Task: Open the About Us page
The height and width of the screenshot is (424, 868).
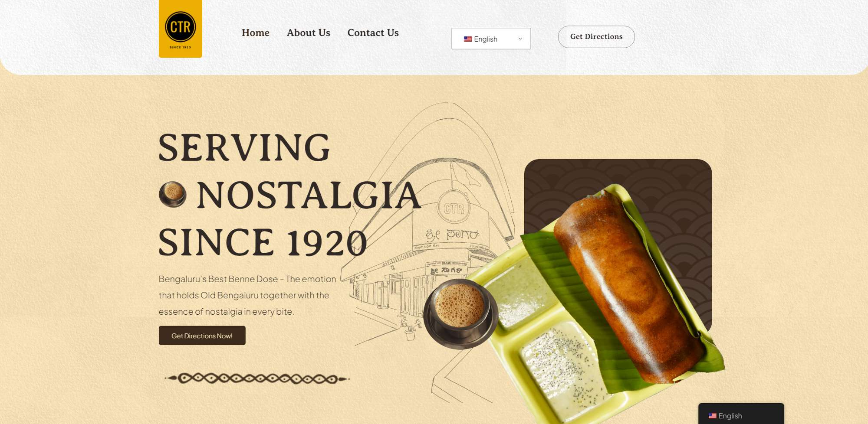Action: pos(309,33)
